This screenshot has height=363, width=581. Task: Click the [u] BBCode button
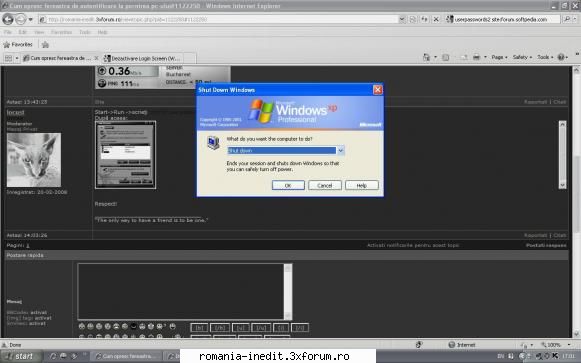(240, 328)
